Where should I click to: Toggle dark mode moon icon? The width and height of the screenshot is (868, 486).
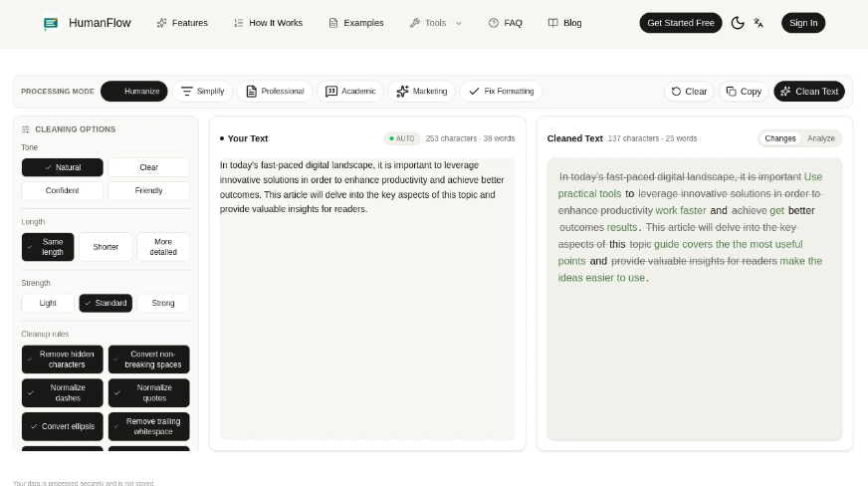tap(738, 23)
